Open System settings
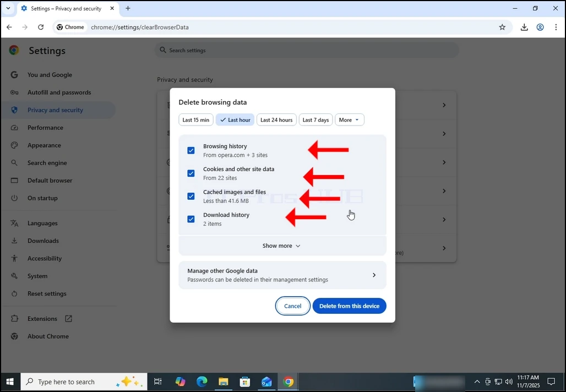This screenshot has height=392, width=566. [x=37, y=276]
